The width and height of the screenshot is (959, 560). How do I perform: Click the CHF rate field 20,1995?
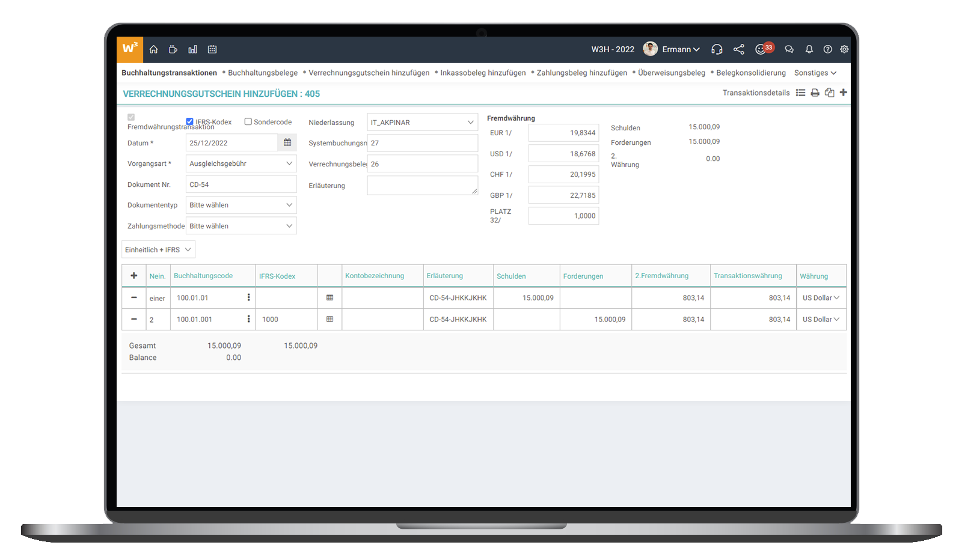click(x=563, y=174)
